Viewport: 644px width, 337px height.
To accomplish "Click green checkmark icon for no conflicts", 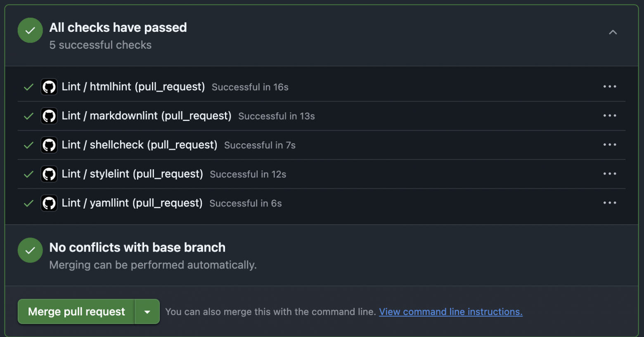I will coord(30,250).
